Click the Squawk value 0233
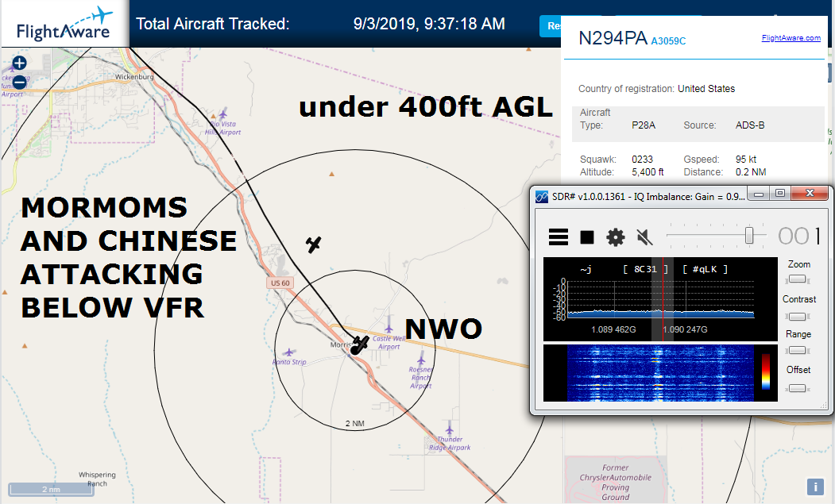 coord(642,159)
